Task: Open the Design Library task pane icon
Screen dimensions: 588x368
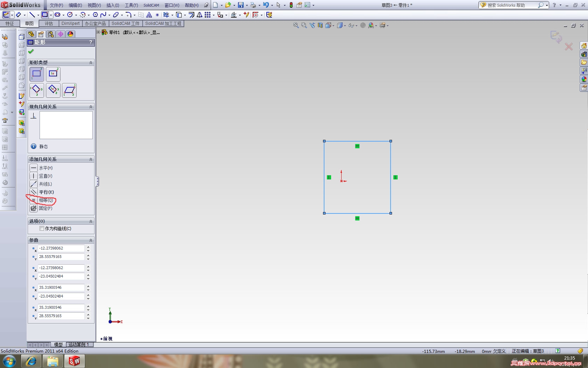Action: 584,54
